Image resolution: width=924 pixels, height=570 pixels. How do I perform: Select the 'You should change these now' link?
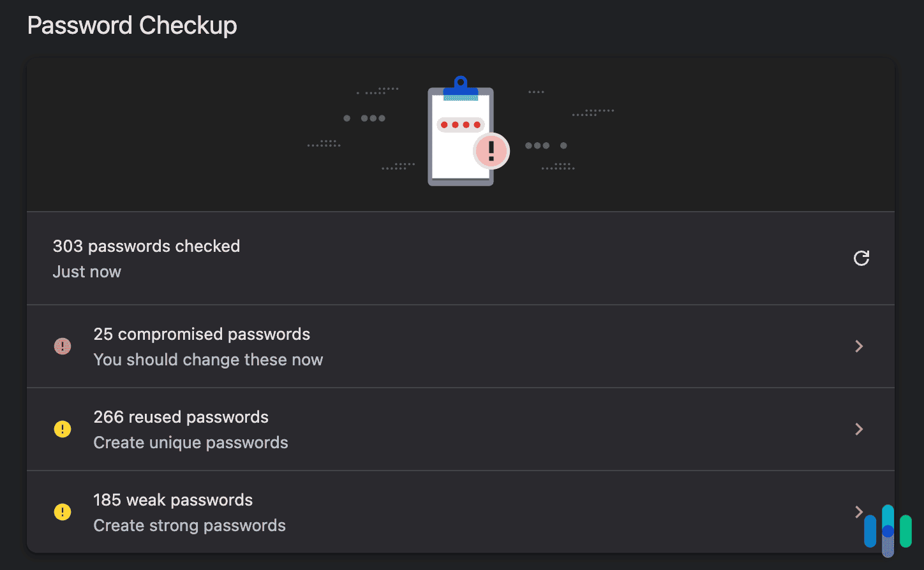[x=208, y=360]
